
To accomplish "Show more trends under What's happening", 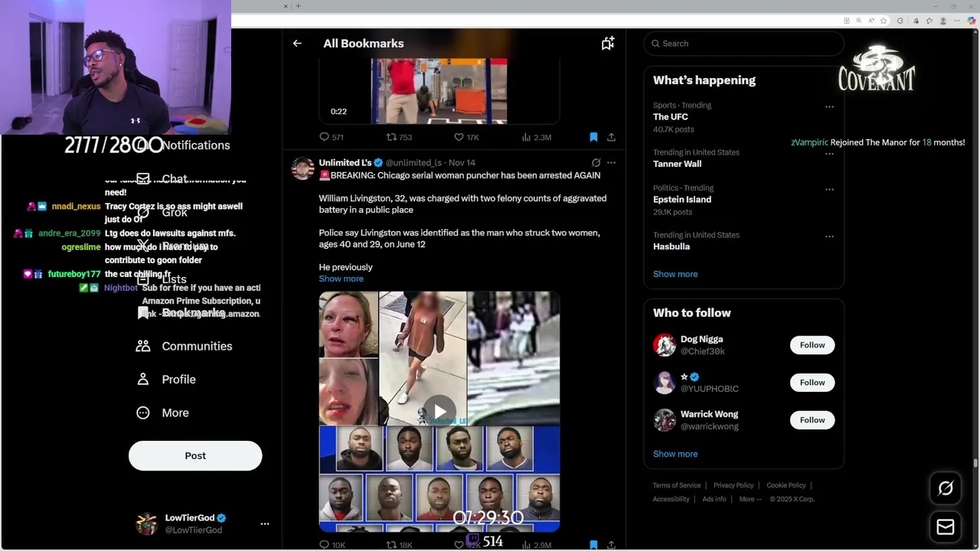I will [675, 274].
